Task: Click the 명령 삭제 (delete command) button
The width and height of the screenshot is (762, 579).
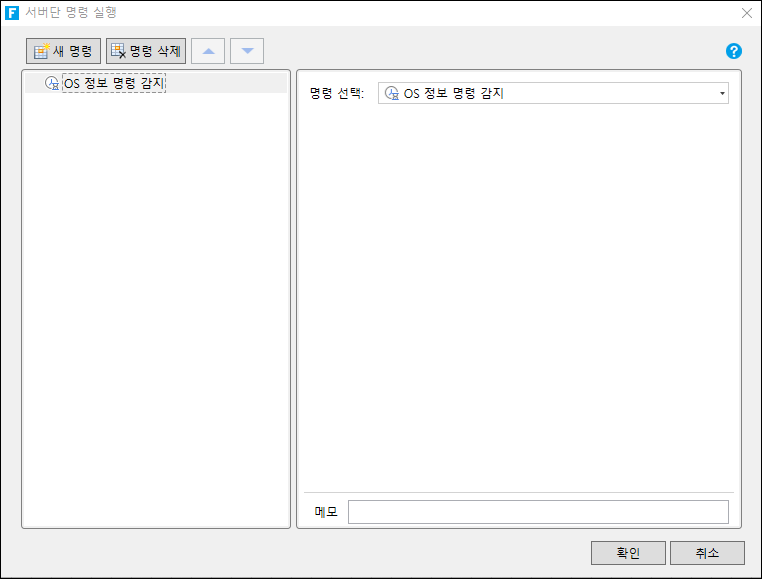Action: 146,51
